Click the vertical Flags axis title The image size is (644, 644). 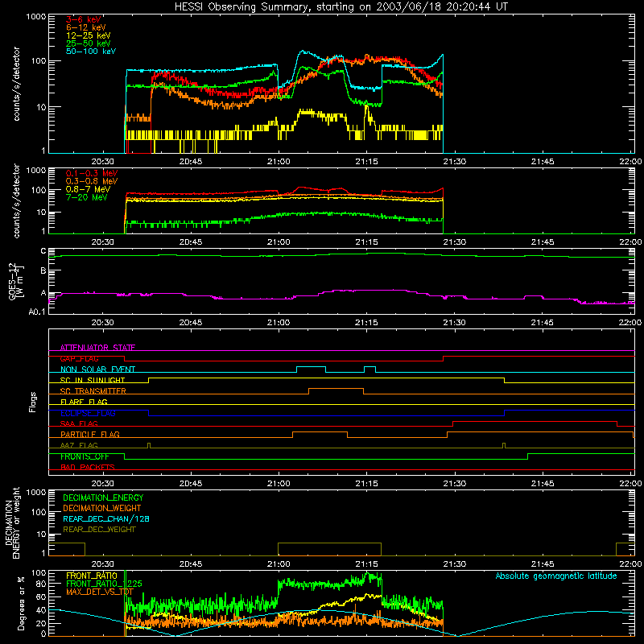(x=33, y=402)
